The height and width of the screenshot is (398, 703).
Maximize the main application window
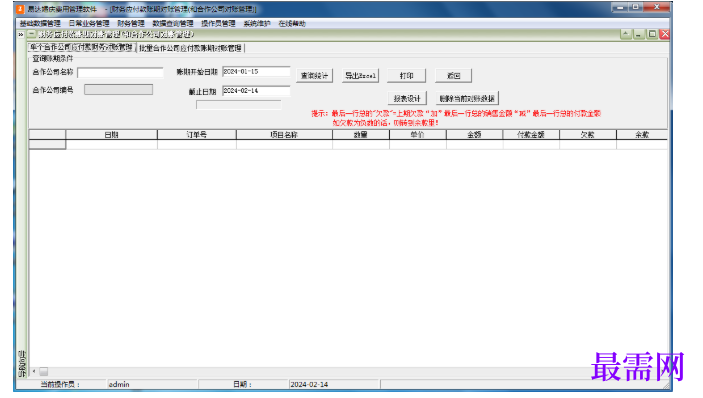tap(636, 7)
